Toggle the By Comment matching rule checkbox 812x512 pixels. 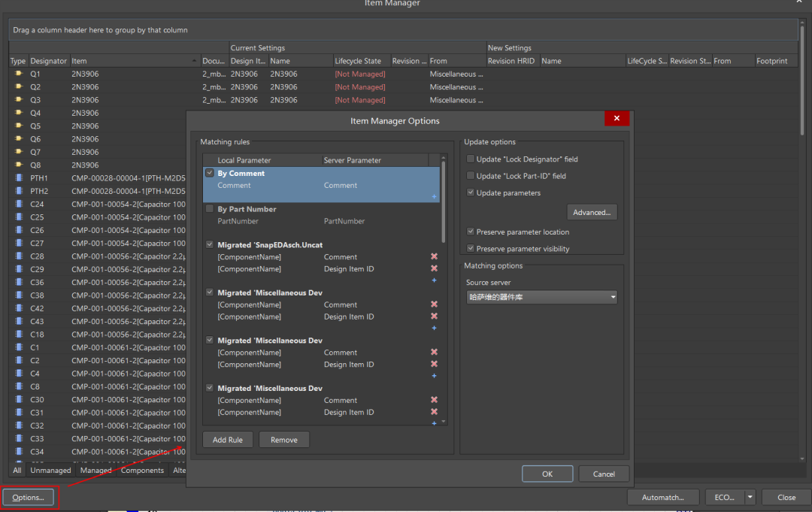coord(210,173)
